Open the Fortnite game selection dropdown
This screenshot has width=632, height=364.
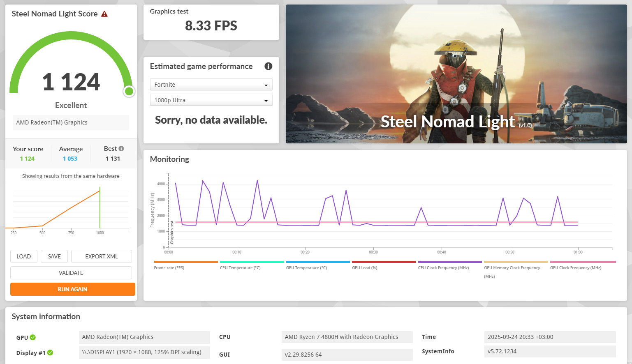(x=211, y=85)
